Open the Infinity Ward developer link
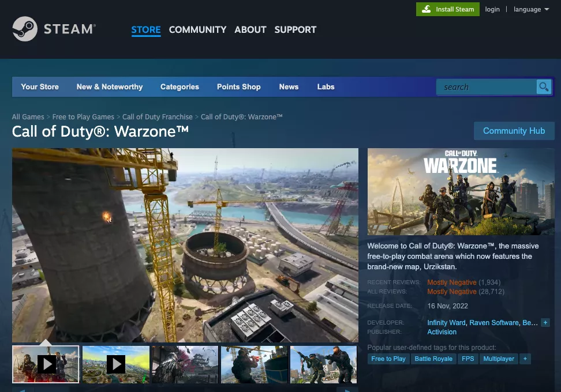Screen dimensions: 561x392 (x=446, y=323)
